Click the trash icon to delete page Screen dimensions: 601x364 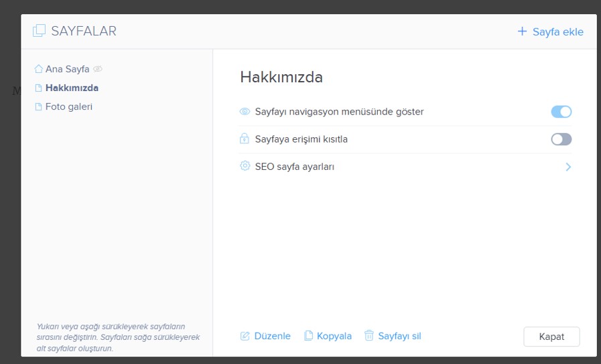coord(369,336)
